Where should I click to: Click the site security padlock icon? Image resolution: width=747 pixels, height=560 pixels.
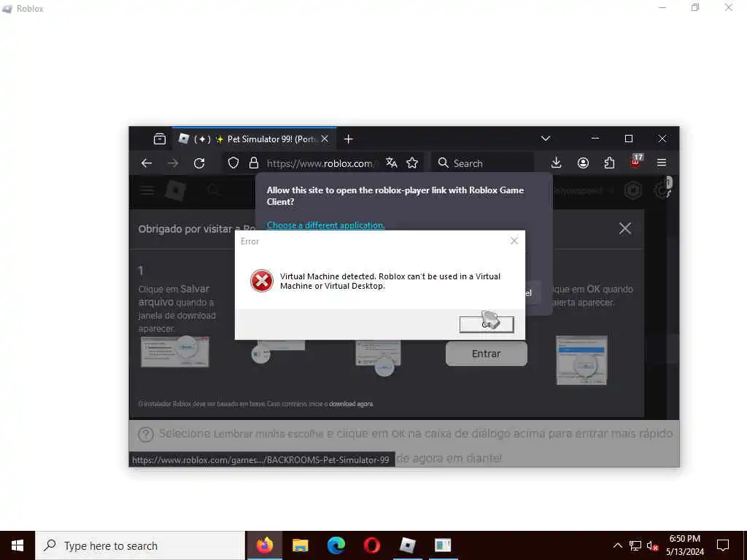point(254,163)
